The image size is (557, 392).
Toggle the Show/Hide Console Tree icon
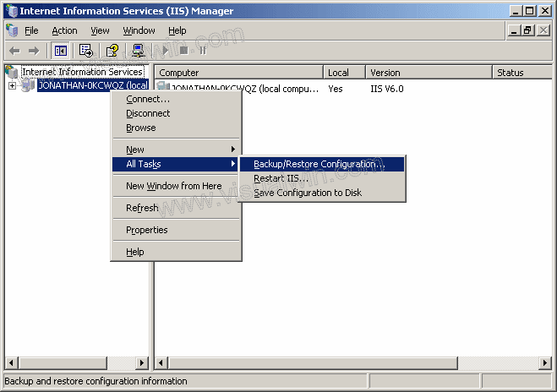coord(61,52)
